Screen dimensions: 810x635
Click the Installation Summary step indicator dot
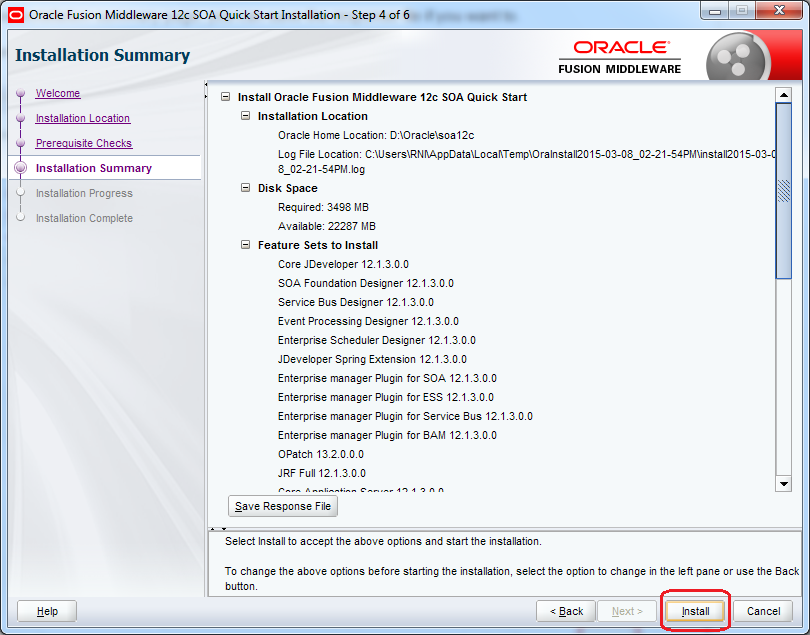[23, 168]
